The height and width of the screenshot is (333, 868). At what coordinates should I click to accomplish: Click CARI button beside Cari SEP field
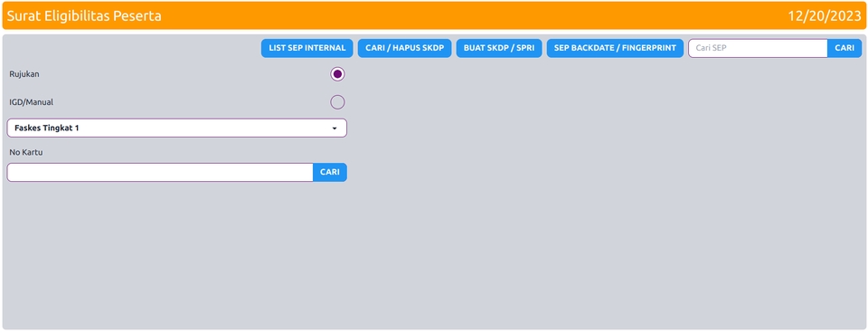point(844,48)
